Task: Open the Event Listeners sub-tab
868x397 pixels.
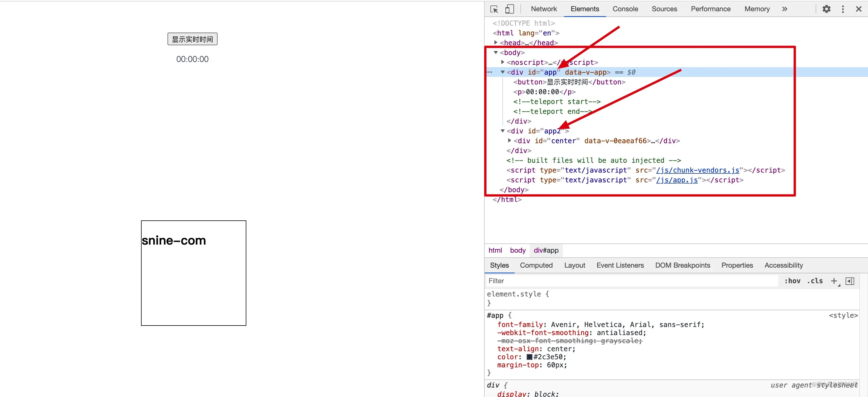Action: 620,265
